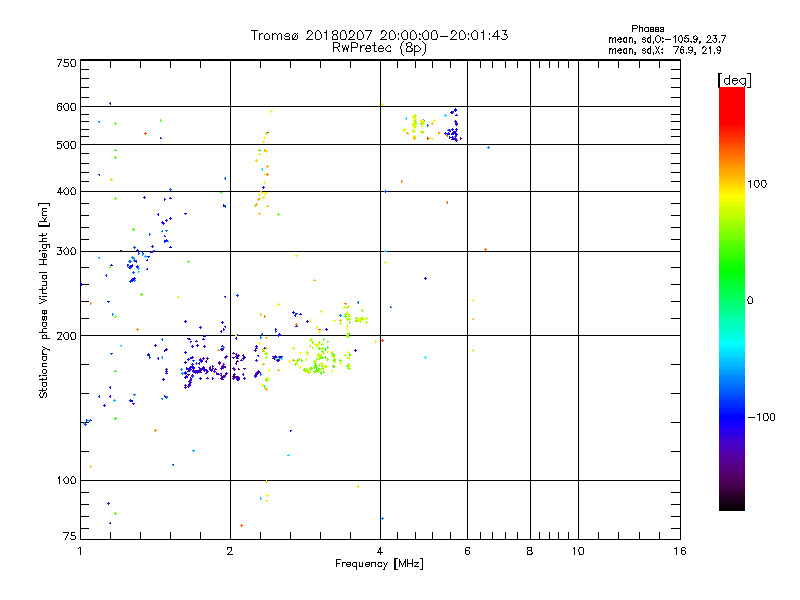Image resolution: width=800 pixels, height=600 pixels.
Task: Click the "RwPretec (8p)" subtitle
Action: click(379, 48)
